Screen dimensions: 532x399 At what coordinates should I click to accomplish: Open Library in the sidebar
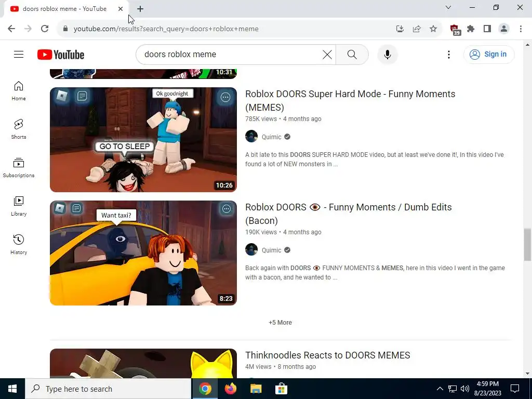point(19,206)
